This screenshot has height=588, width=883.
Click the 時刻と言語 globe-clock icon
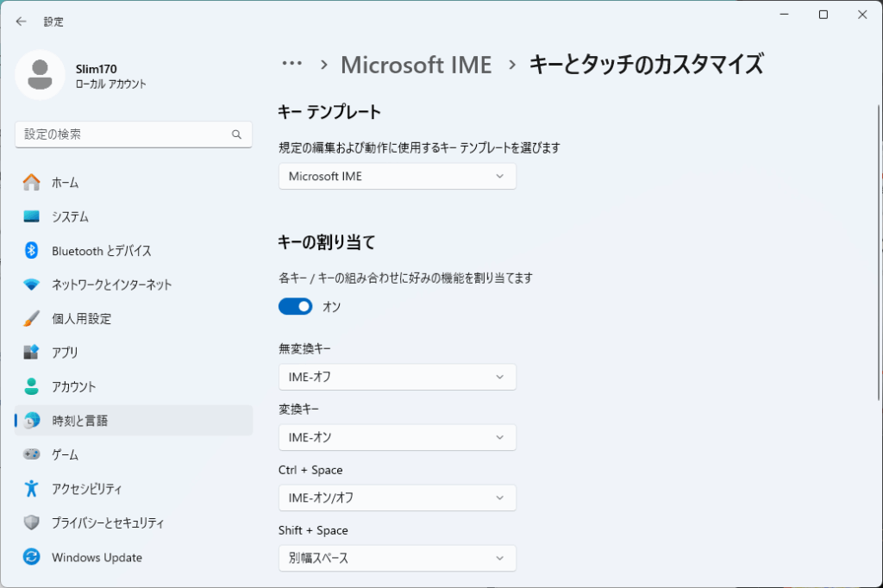pos(32,420)
